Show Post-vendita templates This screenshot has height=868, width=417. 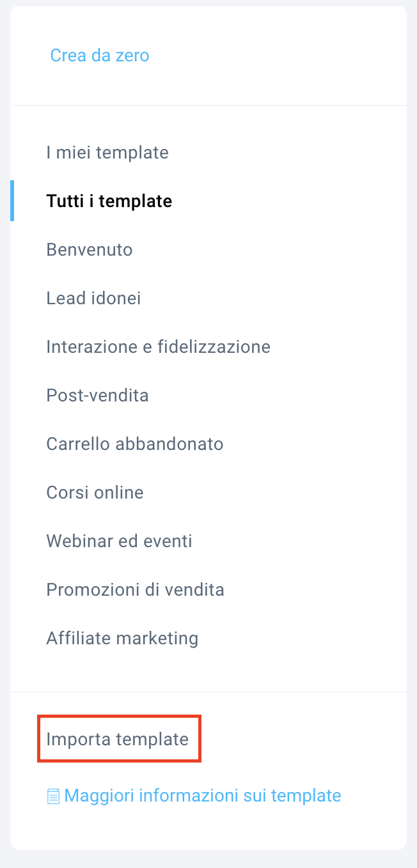(98, 395)
